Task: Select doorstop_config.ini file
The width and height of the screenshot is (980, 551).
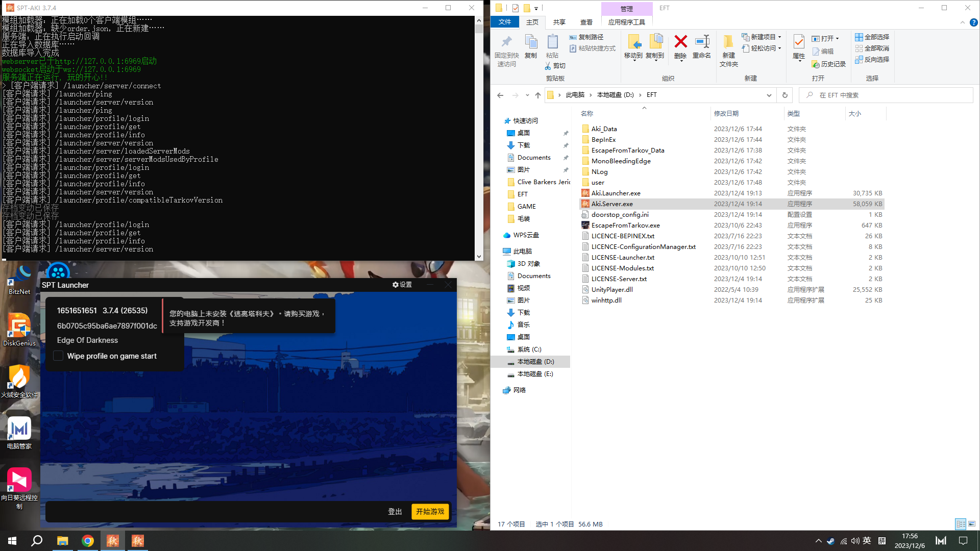Action: coord(732,214)
